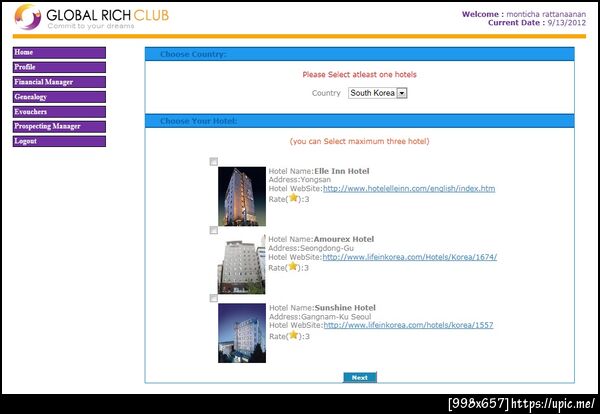Click the Sunshine Hotel photo
This screenshot has width=600, height=414.
242,333
